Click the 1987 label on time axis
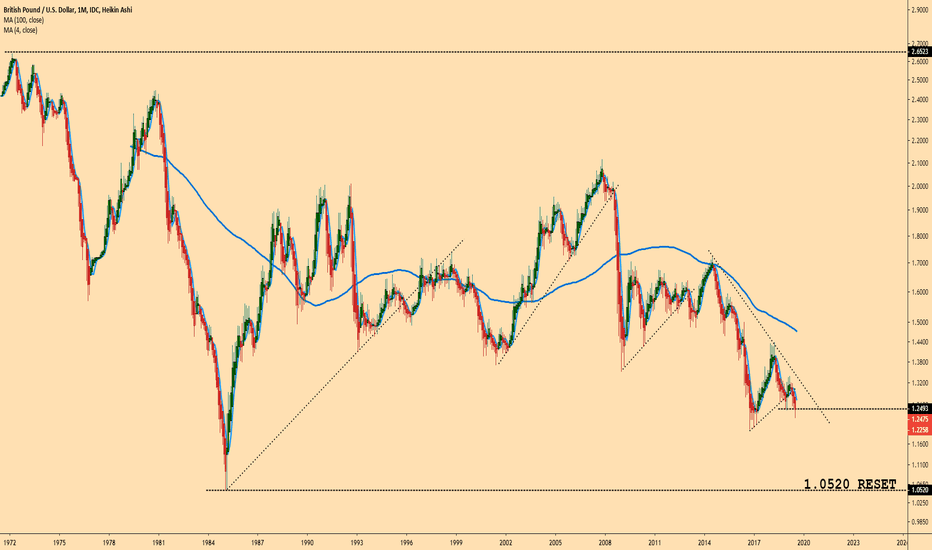 pos(257,542)
